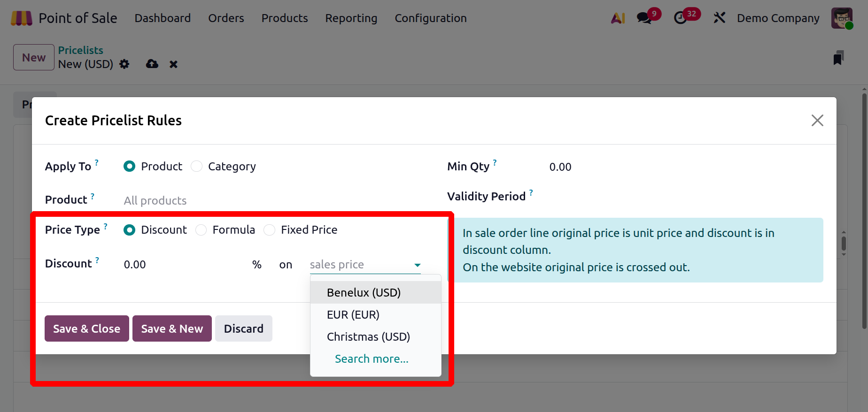Viewport: 868px width, 412px height.
Task: Choose Christmas (USD) from the list
Action: (368, 337)
